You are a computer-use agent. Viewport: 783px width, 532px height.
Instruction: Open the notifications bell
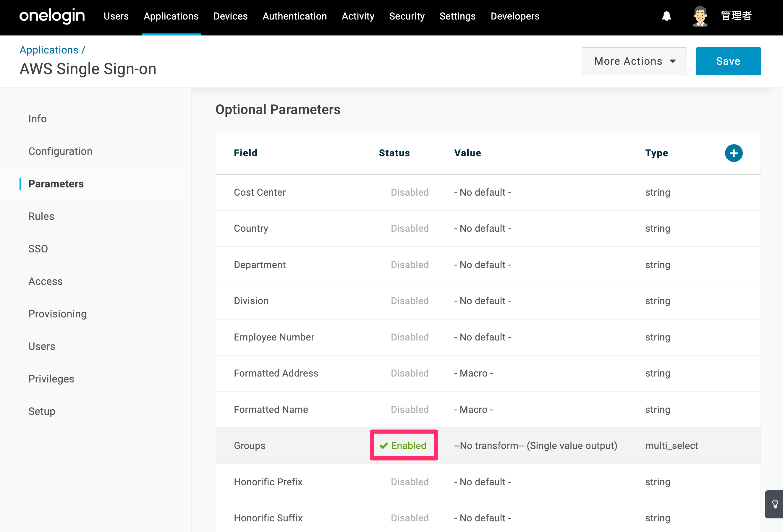point(666,16)
